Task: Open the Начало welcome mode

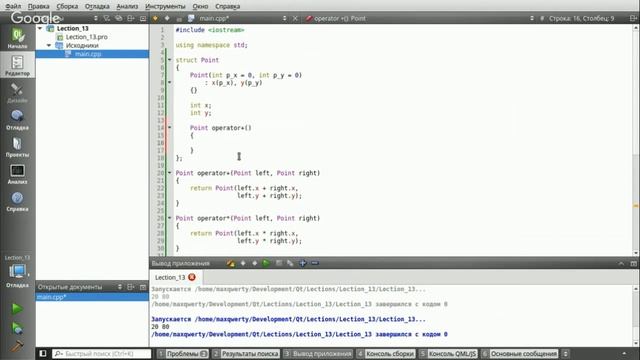Action: 17,39
